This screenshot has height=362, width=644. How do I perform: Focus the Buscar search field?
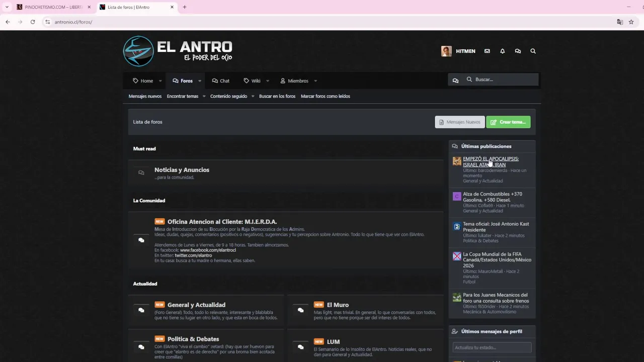pyautogui.click(x=501, y=79)
